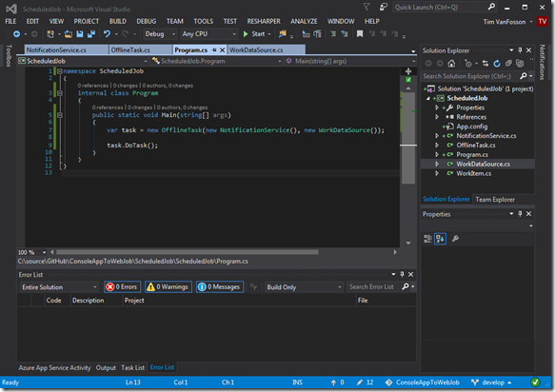Click the Property Pages wrench icon
The width and height of the screenshot is (555, 392).
pyautogui.click(x=456, y=239)
